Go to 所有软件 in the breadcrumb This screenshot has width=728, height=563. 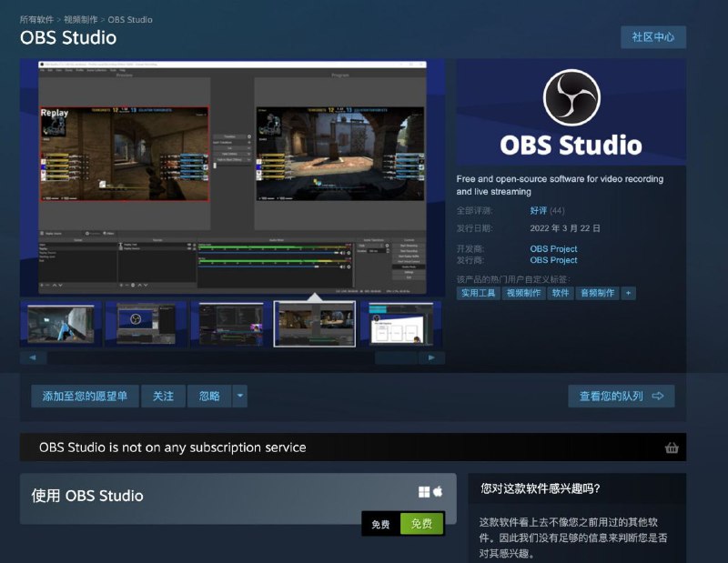click(38, 19)
